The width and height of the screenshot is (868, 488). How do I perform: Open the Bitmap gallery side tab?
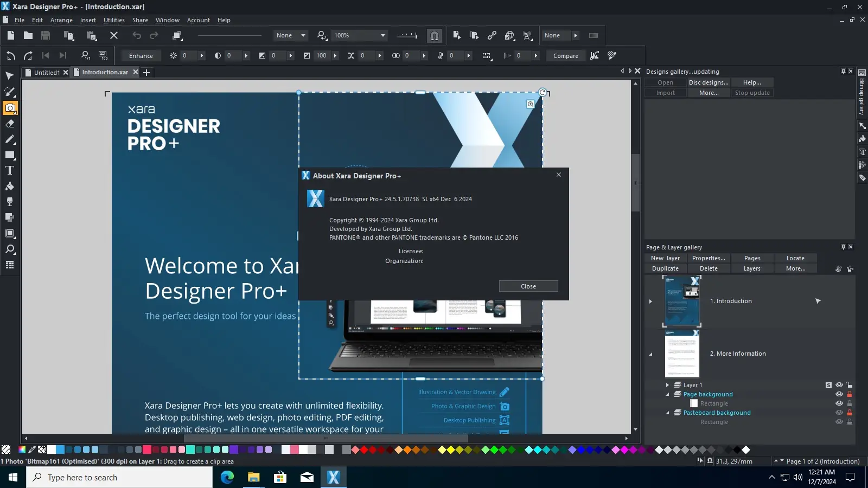tap(861, 92)
